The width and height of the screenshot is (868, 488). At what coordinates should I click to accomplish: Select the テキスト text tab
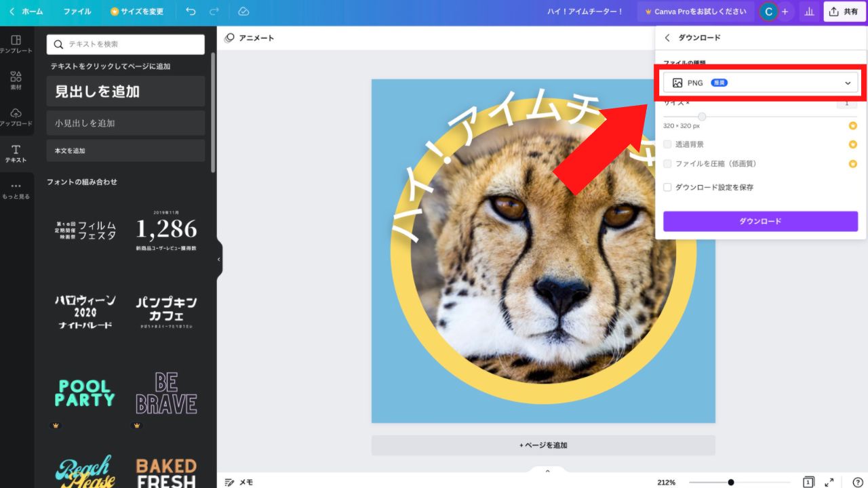[x=16, y=154]
